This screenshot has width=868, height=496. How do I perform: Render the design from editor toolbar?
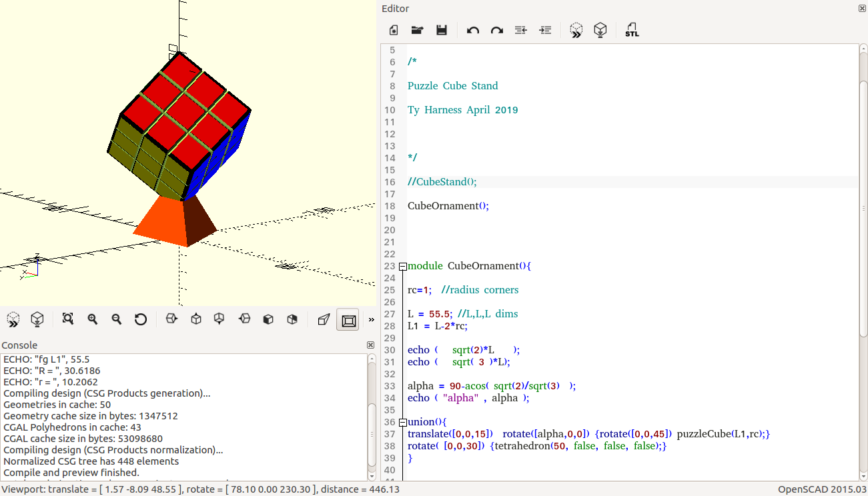pos(600,30)
